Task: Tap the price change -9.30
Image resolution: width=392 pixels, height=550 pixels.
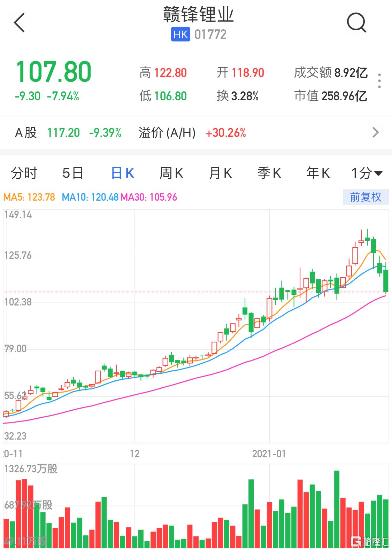Action: 28,96
